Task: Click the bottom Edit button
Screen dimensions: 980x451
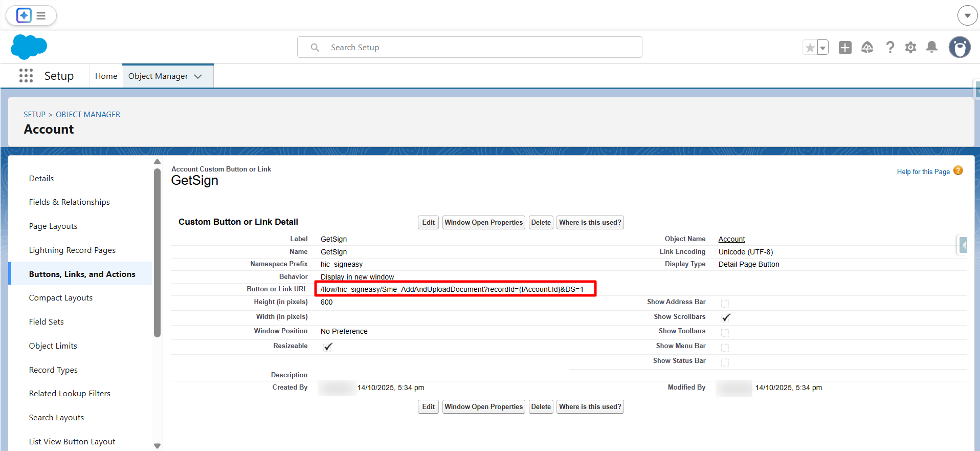Action: (x=428, y=407)
